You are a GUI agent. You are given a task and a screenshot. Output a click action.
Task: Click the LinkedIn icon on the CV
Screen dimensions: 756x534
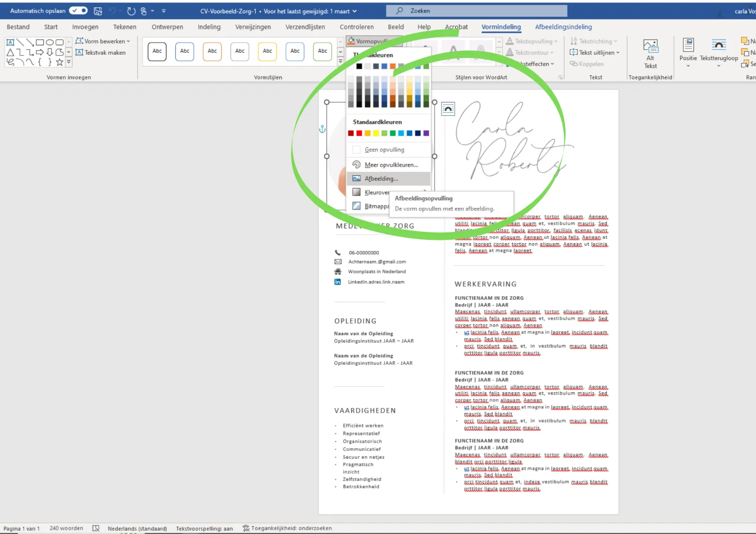point(337,281)
